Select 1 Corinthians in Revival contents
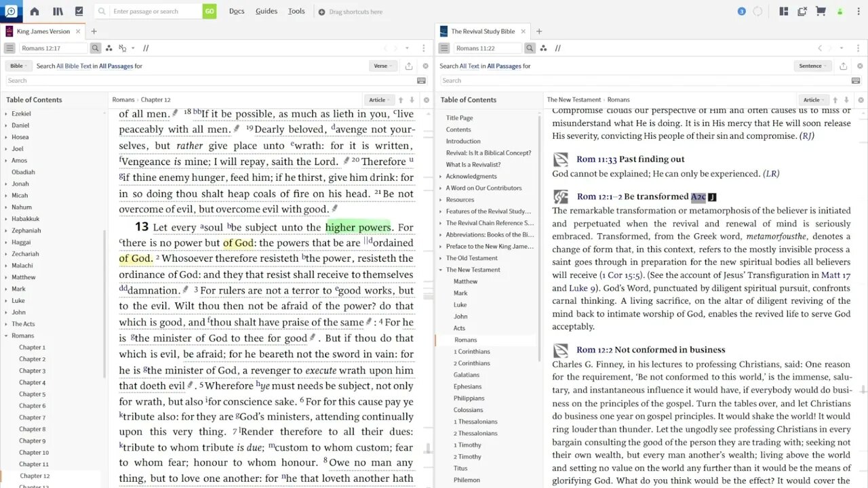868x488 pixels. 472,351
